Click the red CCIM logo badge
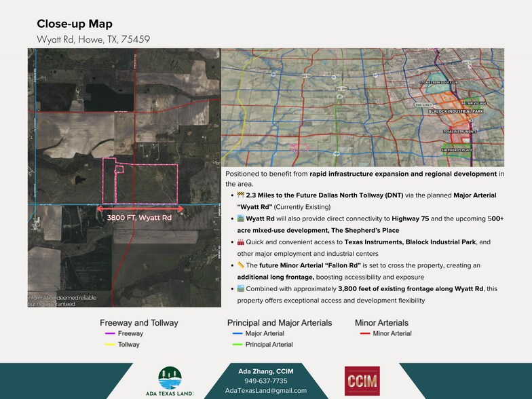This screenshot has width=532, height=399. click(x=362, y=381)
